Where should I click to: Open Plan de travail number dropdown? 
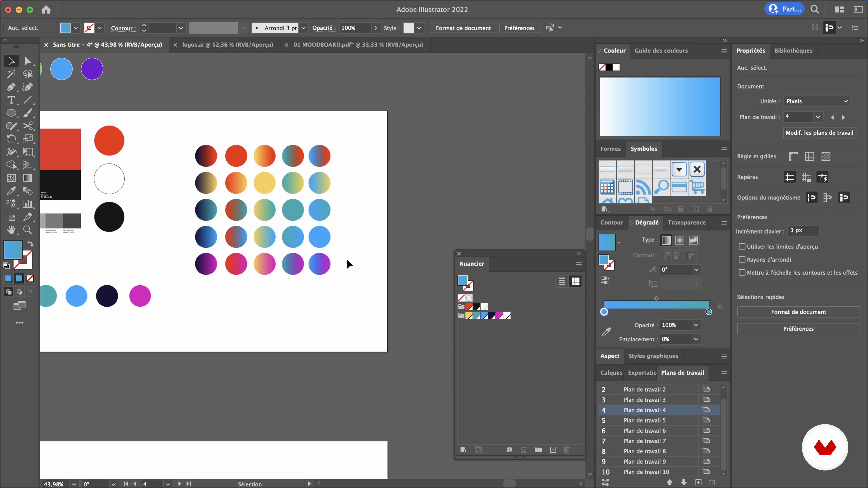click(x=818, y=117)
